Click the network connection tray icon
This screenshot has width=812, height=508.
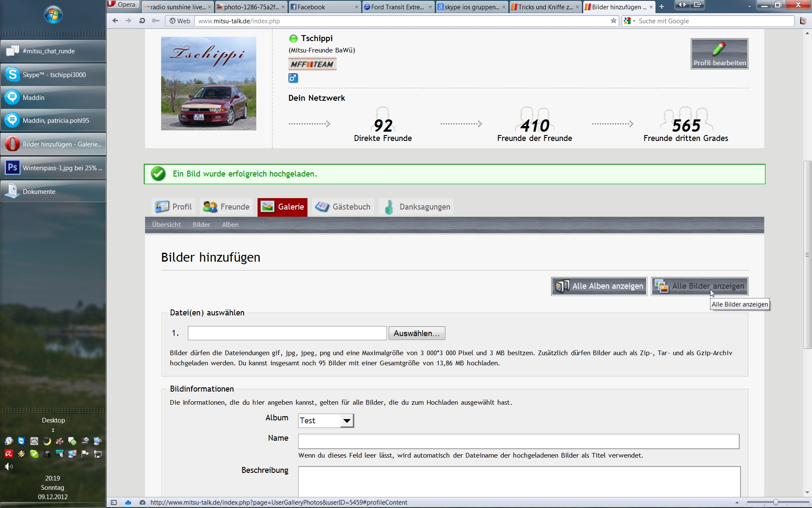tap(97, 454)
